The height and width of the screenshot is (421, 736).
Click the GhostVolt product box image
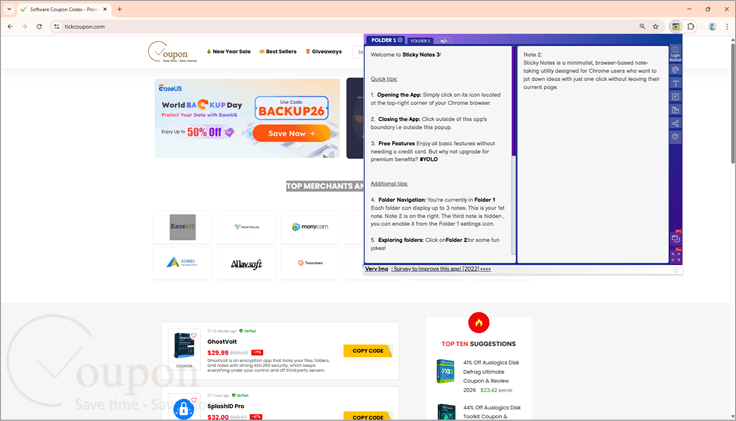click(x=184, y=346)
